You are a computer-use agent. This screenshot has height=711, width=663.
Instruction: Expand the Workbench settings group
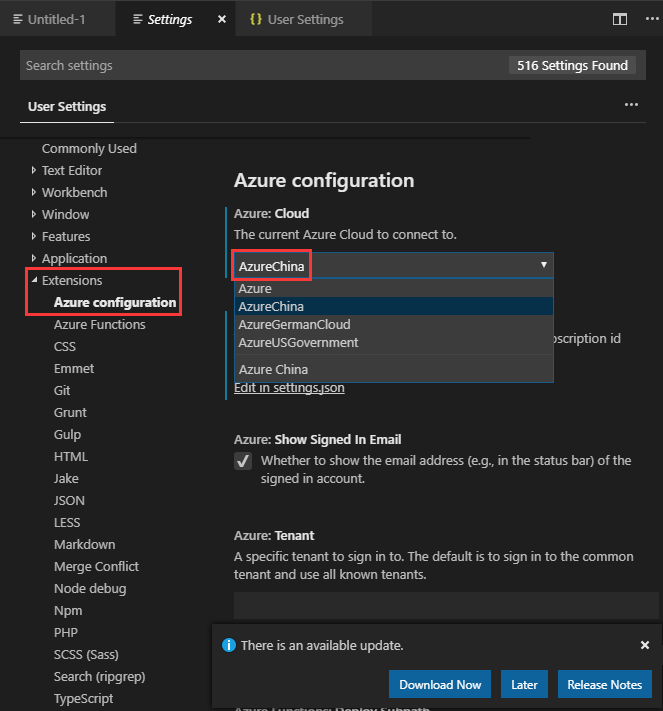pos(34,193)
